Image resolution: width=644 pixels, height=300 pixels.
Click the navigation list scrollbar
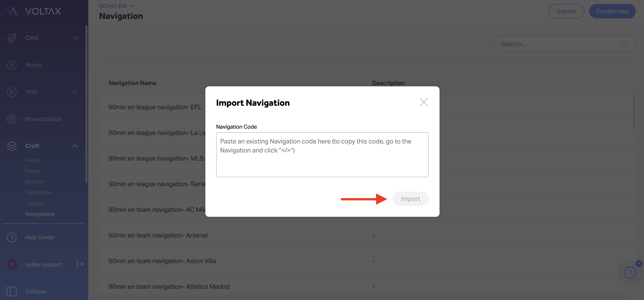pyautogui.click(x=634, y=112)
